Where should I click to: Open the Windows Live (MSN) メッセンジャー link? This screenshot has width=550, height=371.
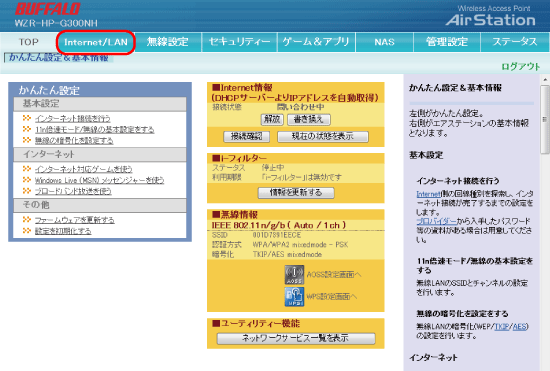(x=99, y=180)
